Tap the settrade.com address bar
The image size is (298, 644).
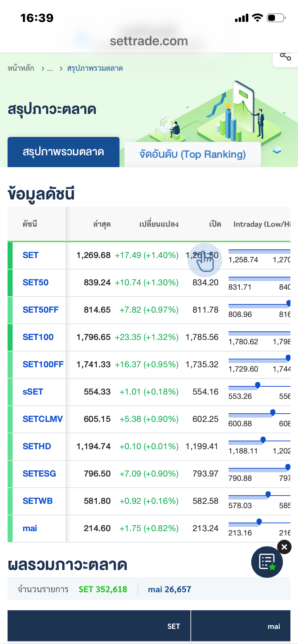[x=149, y=41]
